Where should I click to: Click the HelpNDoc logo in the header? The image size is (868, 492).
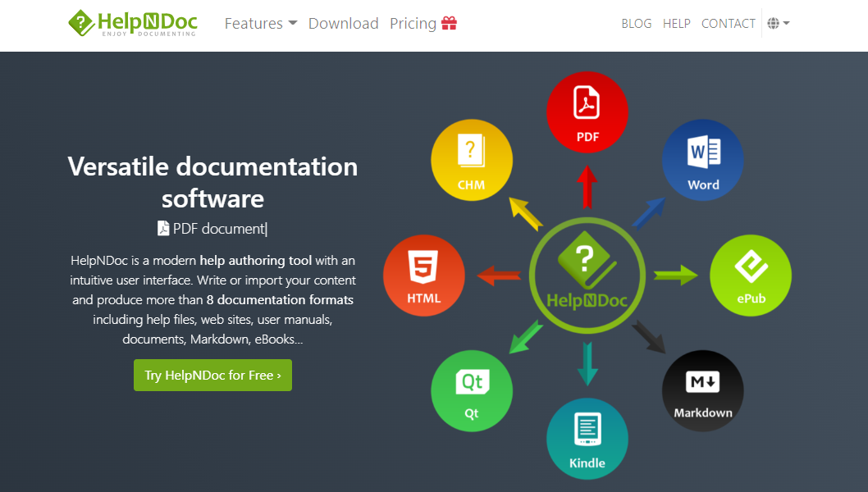[x=132, y=23]
